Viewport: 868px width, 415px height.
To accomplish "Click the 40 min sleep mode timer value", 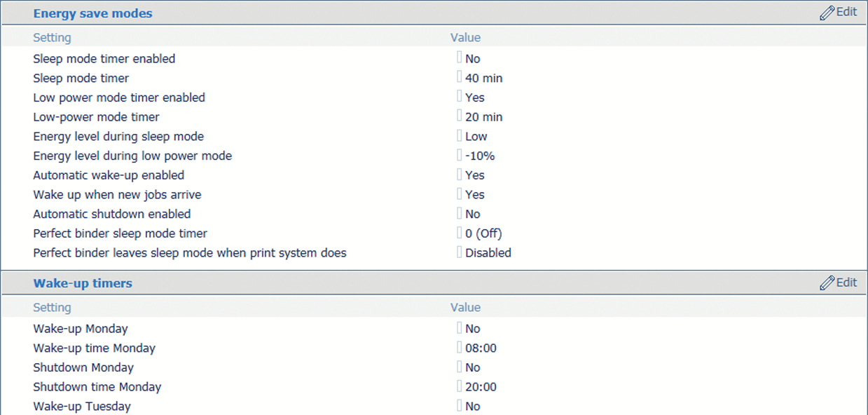I will point(483,79).
